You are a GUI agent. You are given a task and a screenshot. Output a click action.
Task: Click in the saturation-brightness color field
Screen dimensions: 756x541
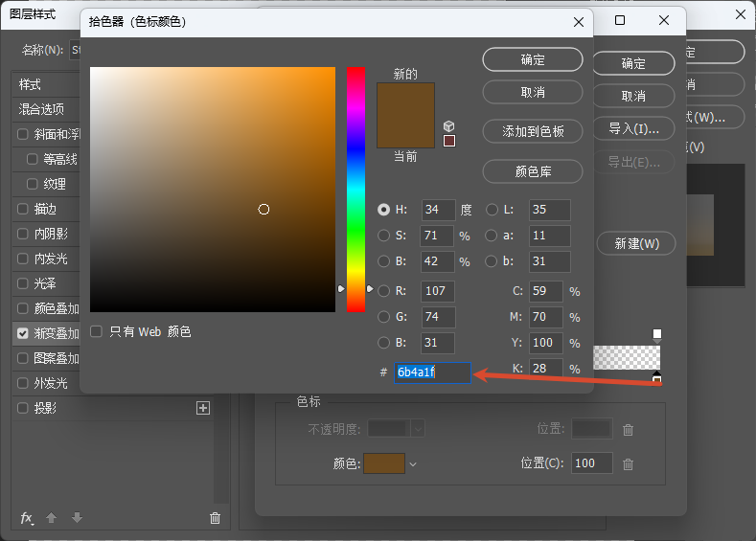(213, 190)
